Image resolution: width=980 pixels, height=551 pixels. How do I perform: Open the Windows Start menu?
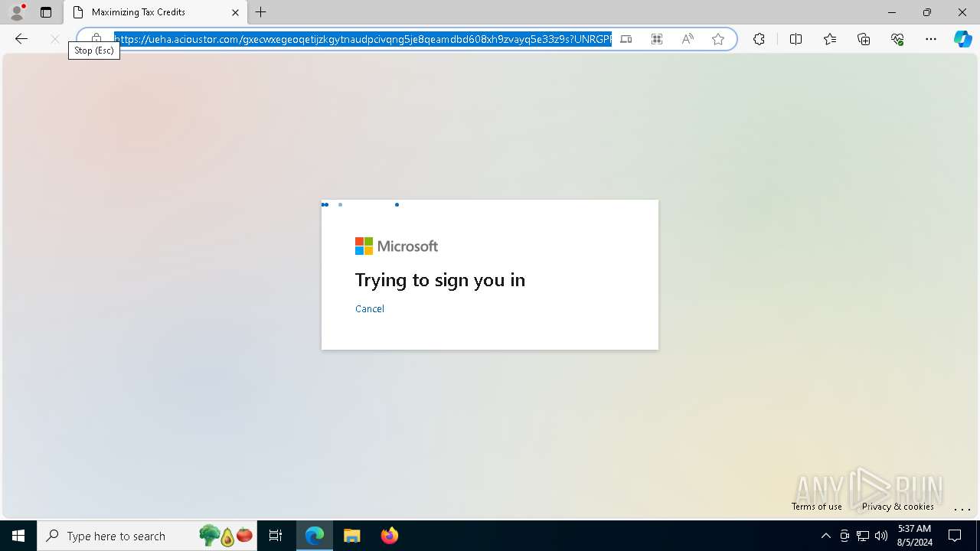click(18, 536)
